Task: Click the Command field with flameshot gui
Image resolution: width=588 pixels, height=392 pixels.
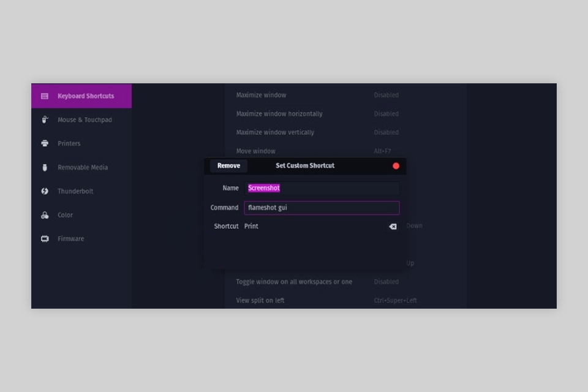Action: tap(322, 208)
